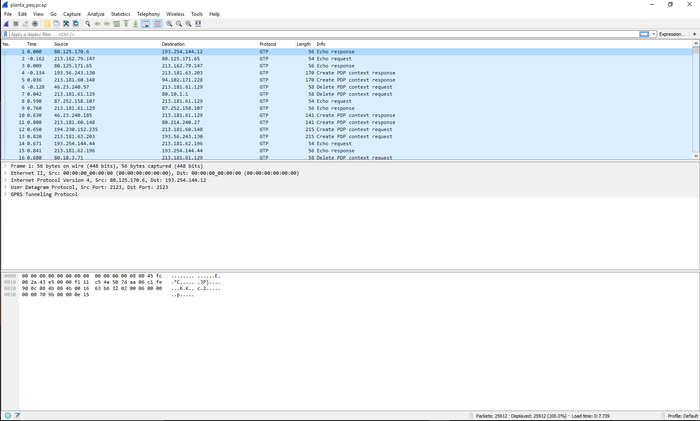Open the Telephony menu

tap(148, 14)
